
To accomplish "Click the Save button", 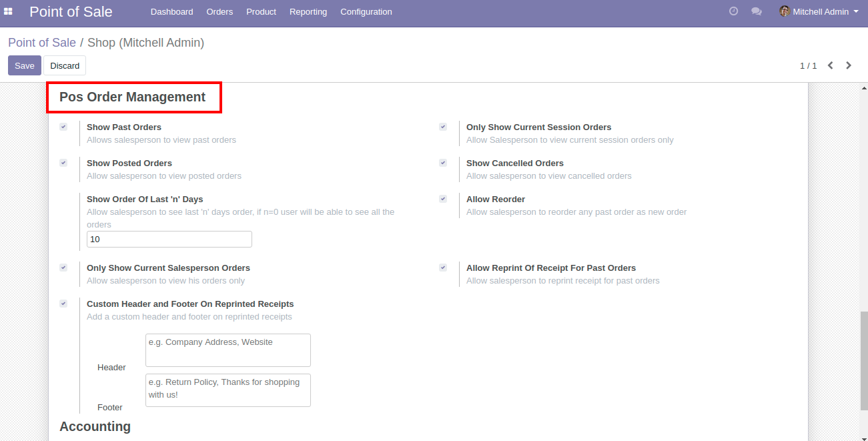I will [x=25, y=65].
